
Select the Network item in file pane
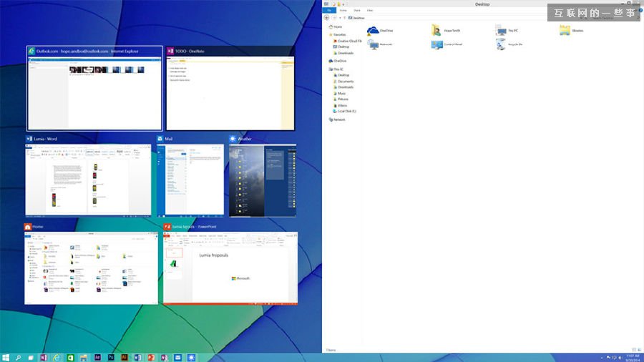coord(380,44)
